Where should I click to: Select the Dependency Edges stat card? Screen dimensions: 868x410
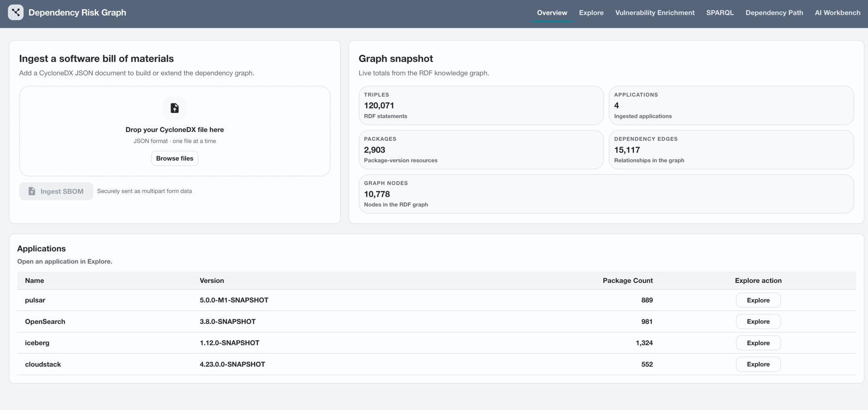tap(731, 150)
